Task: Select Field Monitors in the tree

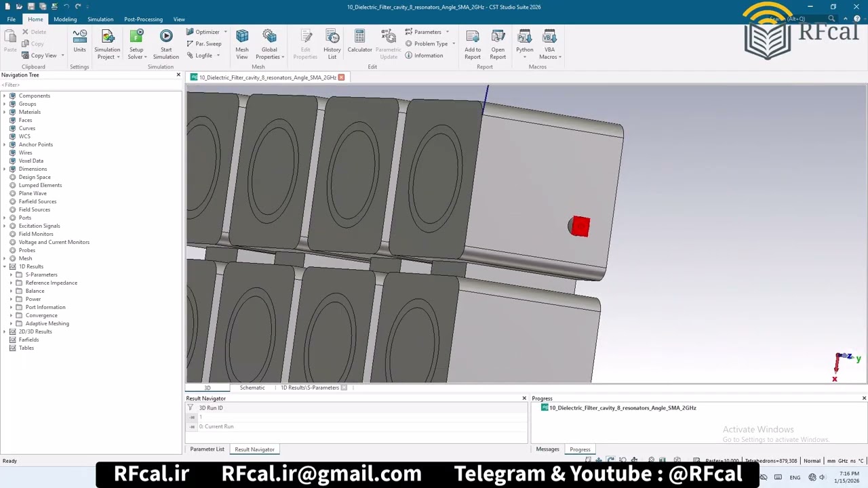Action: click(x=36, y=234)
